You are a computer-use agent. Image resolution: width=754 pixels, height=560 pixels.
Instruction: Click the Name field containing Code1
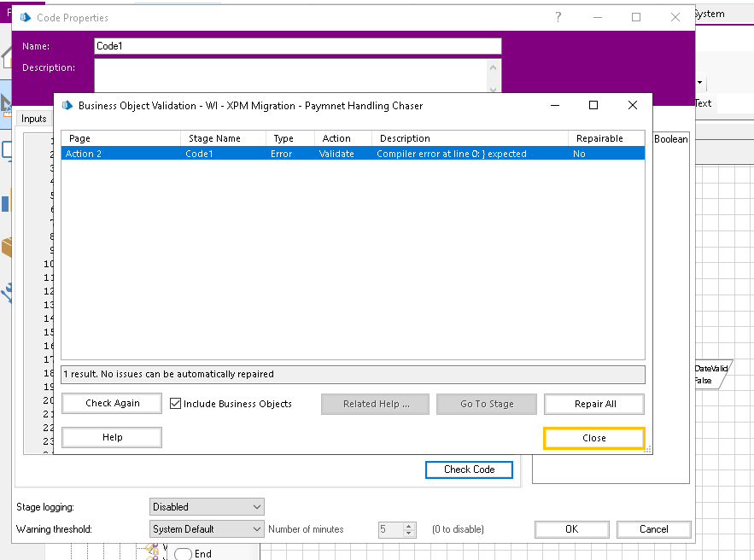297,46
